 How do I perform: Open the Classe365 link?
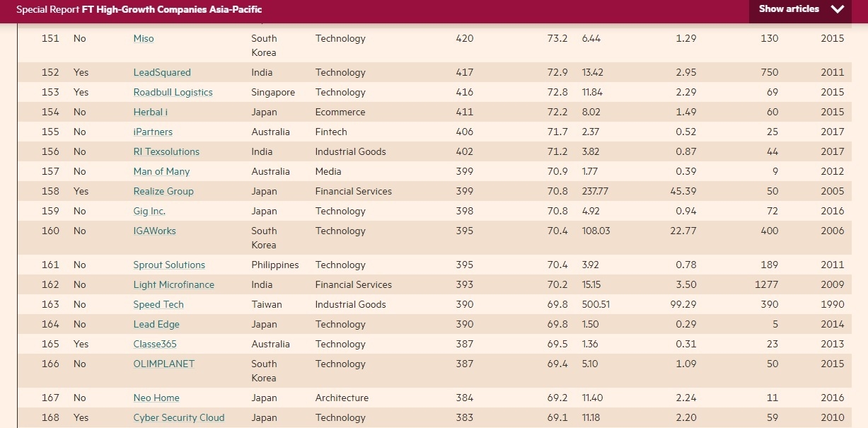(x=155, y=345)
